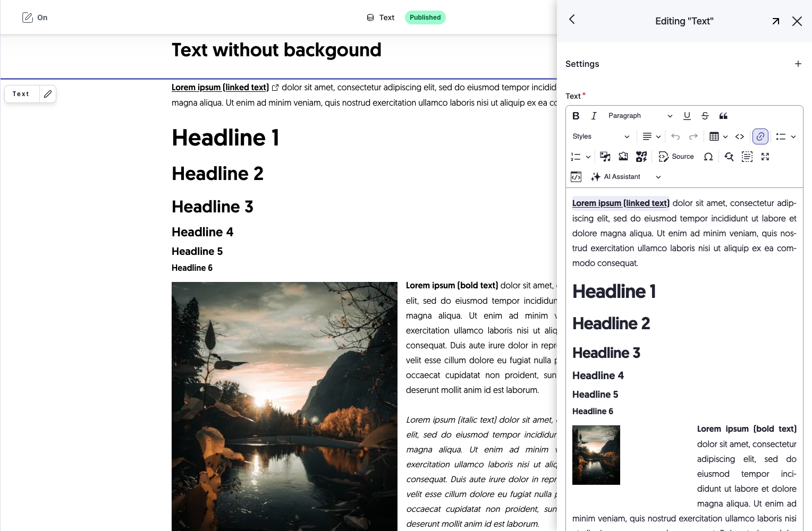The width and height of the screenshot is (812, 531).
Task: Click the Headline 1 text in the editor
Action: pos(614,292)
